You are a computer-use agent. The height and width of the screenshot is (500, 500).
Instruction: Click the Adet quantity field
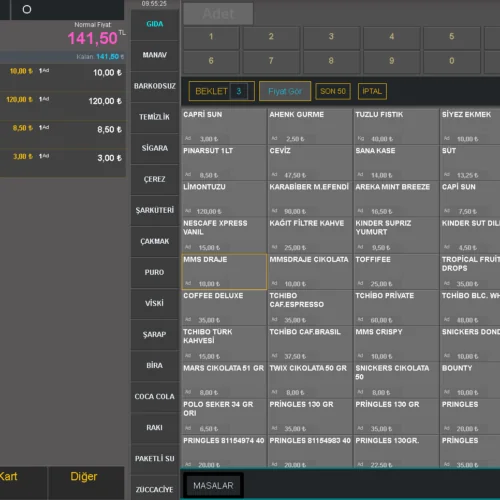click(x=218, y=14)
